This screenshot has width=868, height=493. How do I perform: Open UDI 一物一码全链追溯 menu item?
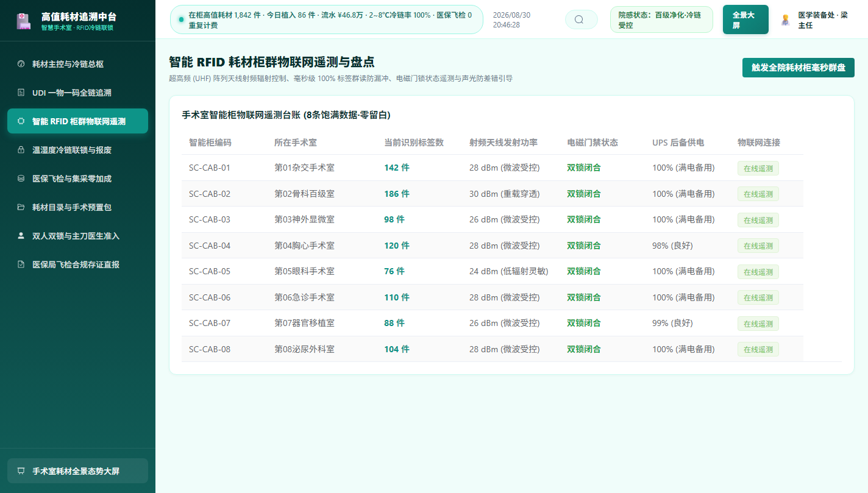(77, 93)
